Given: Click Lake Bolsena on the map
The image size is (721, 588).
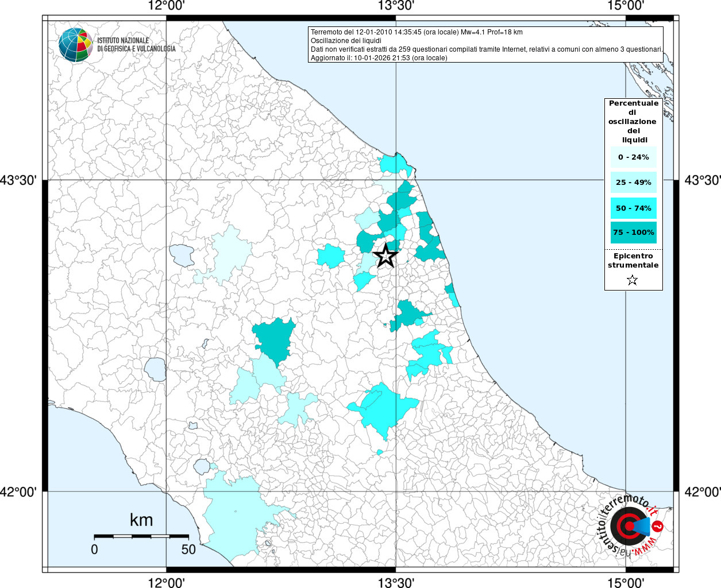Looking at the screenshot, I should (x=155, y=370).
